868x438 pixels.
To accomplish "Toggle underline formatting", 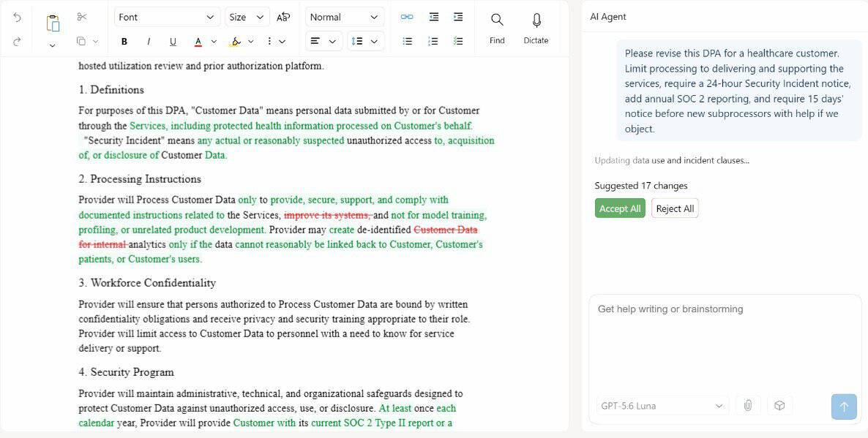I will [x=173, y=42].
